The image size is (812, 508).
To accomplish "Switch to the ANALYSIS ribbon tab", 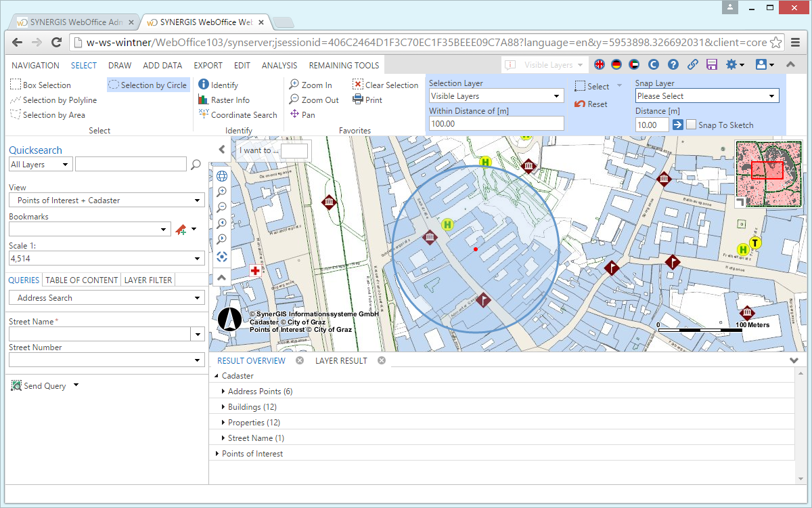I will [279, 65].
